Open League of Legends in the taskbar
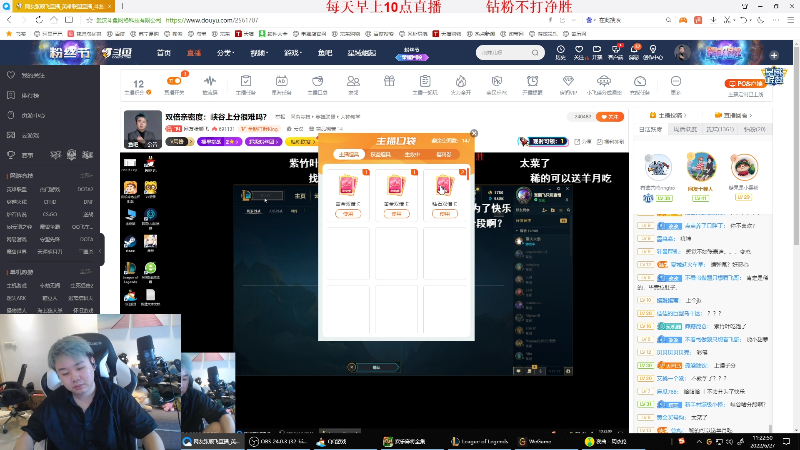Image resolution: width=800 pixels, height=450 pixels. (x=480, y=441)
